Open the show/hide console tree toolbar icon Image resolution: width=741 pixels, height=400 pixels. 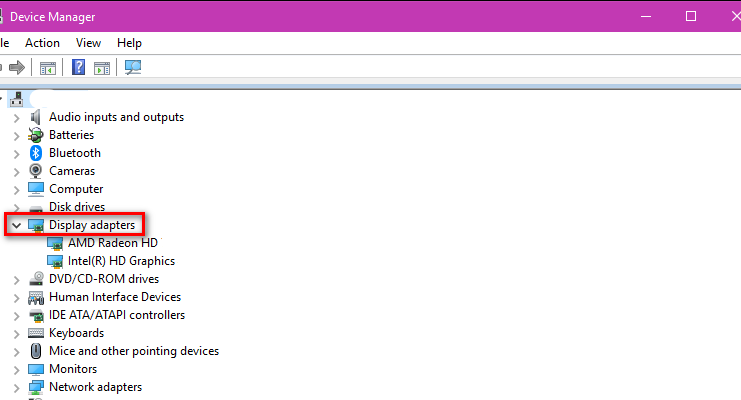[x=48, y=68]
